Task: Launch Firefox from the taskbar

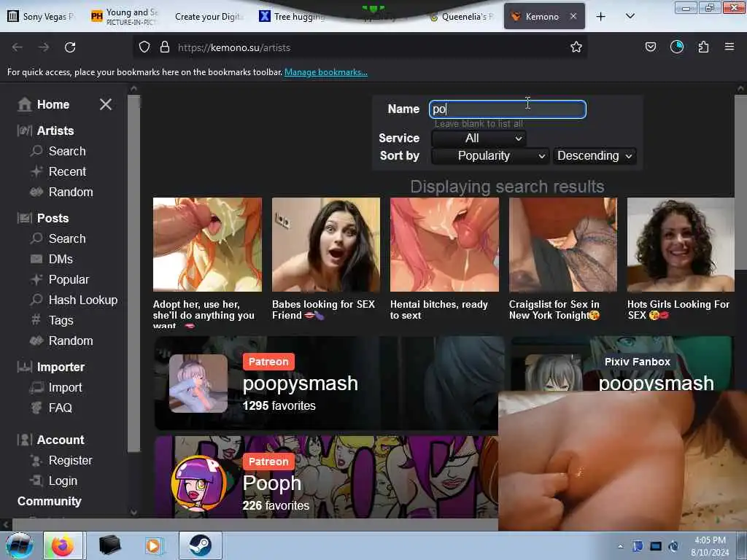Action: pos(63,545)
